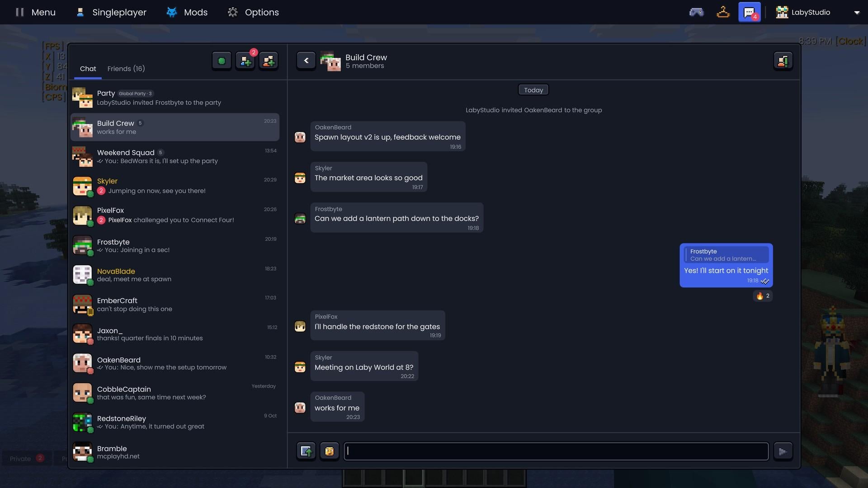Select the Build Crew conversation in list

click(175, 127)
